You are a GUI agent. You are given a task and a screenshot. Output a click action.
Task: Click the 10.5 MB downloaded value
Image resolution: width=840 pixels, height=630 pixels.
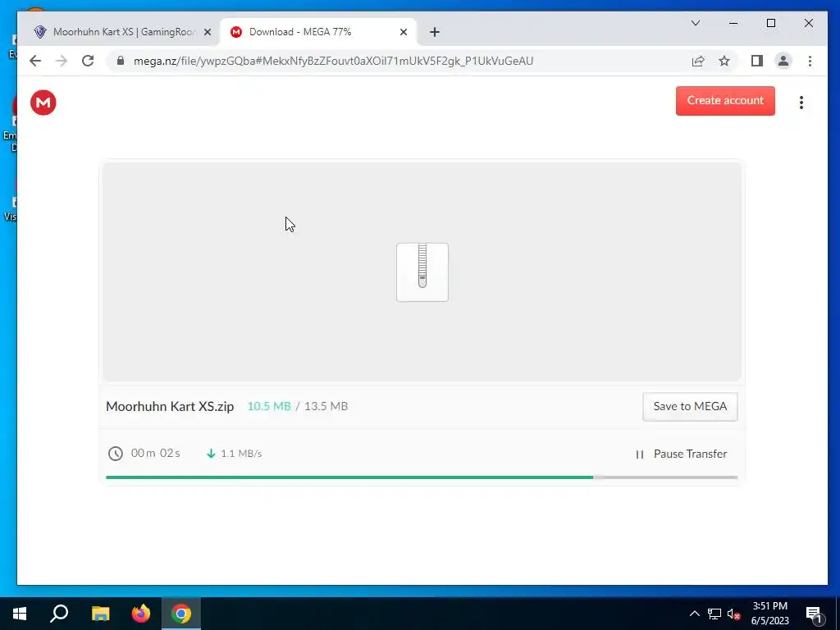(x=269, y=407)
